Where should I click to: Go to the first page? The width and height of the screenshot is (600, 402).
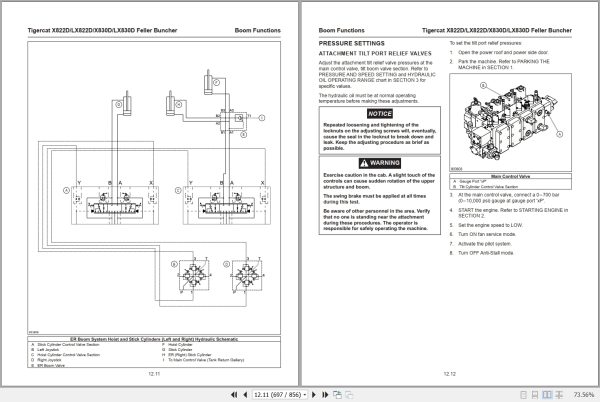pyautogui.click(x=234, y=395)
